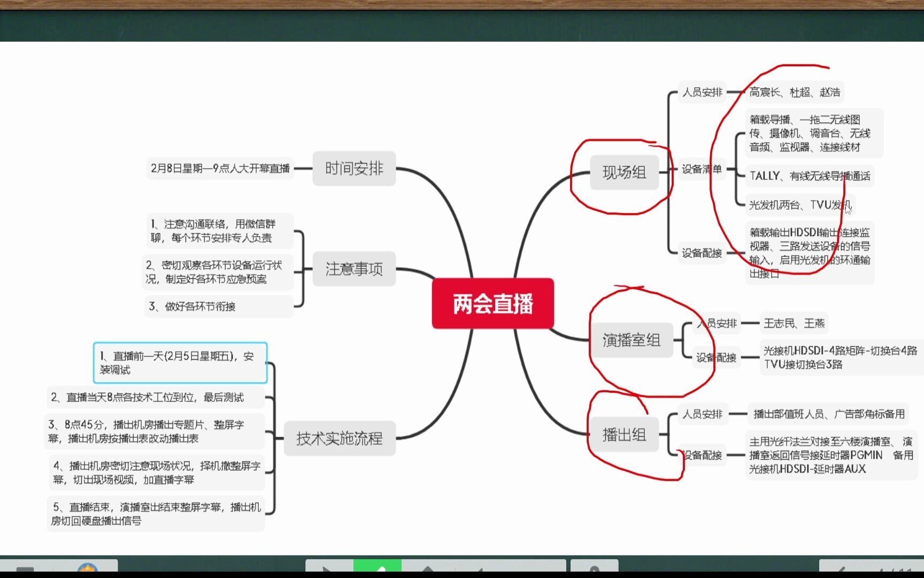
Task: Select step 3、8点45分 播出专题片
Action: pyautogui.click(x=155, y=431)
